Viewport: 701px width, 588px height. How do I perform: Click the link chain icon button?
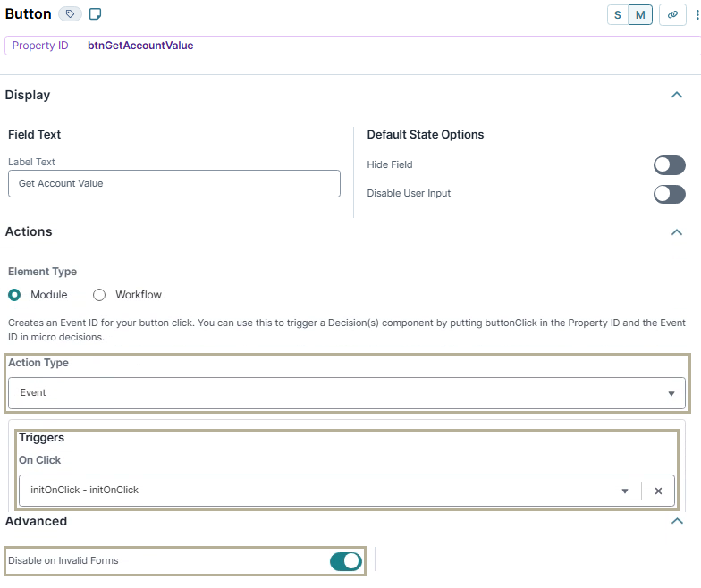[672, 14]
